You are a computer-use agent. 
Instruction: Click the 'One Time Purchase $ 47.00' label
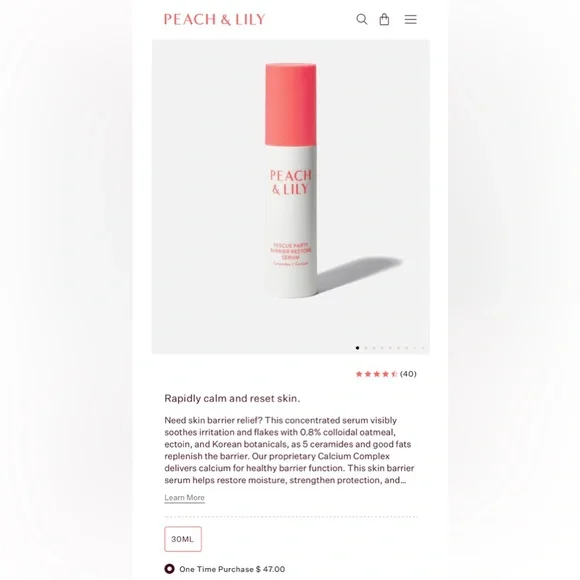pyautogui.click(x=232, y=569)
